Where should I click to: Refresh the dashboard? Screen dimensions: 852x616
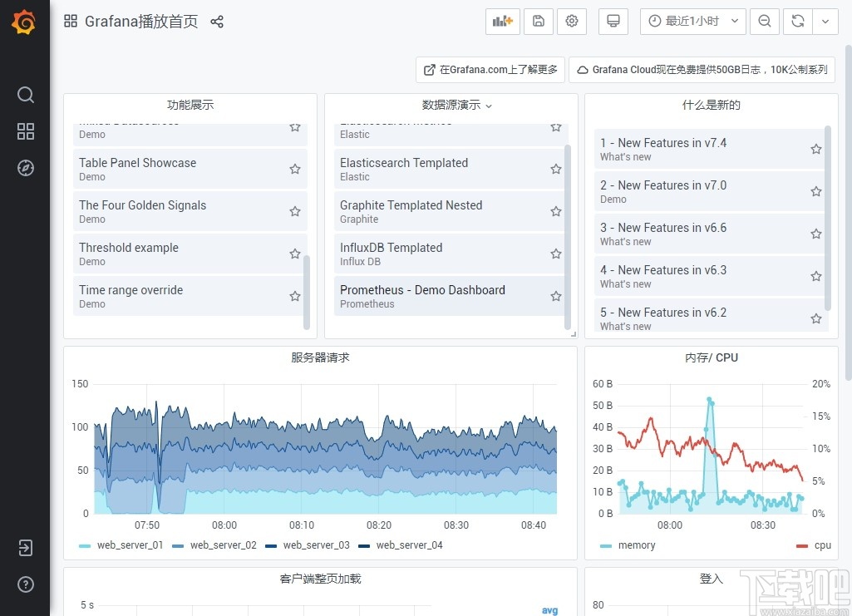(797, 21)
